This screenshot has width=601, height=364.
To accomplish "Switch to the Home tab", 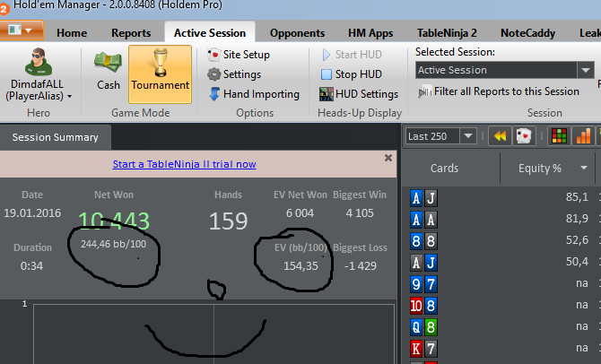I will [72, 33].
